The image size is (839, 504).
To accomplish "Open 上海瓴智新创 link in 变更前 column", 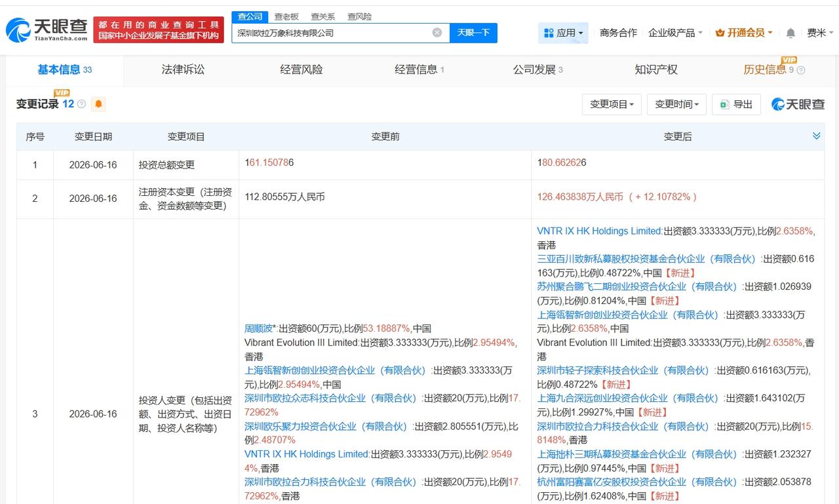I will tap(336, 370).
